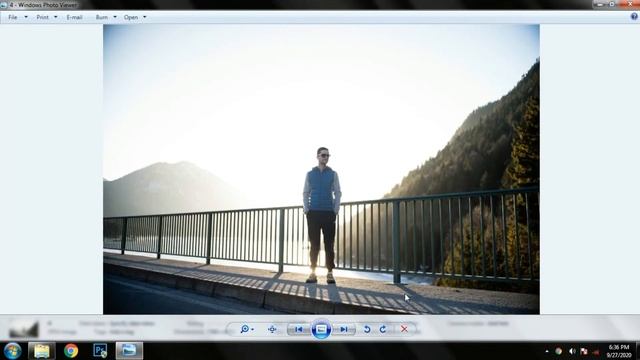Open File Explorer from taskbar
640x360 pixels.
[x=42, y=351]
